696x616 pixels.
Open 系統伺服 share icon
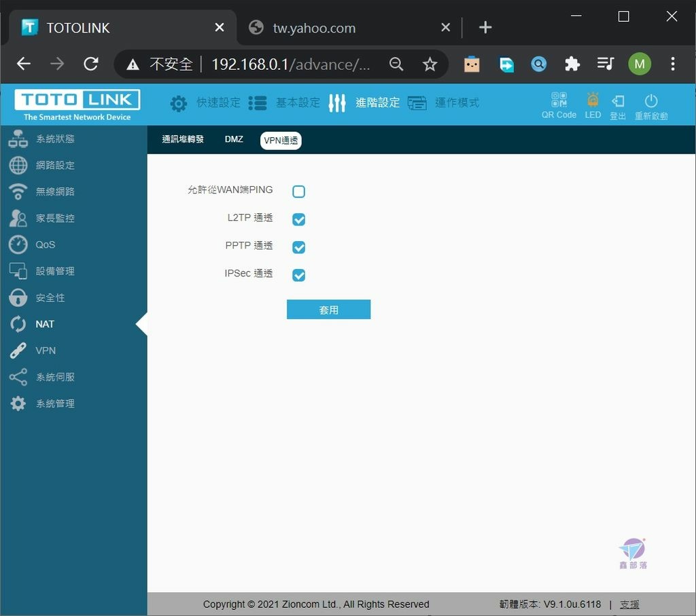click(x=18, y=377)
